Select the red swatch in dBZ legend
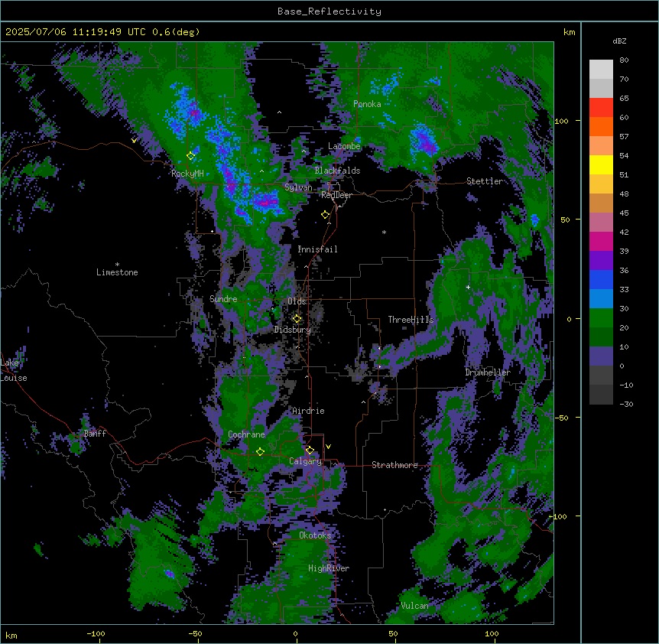The height and width of the screenshot is (644, 659). click(x=601, y=108)
